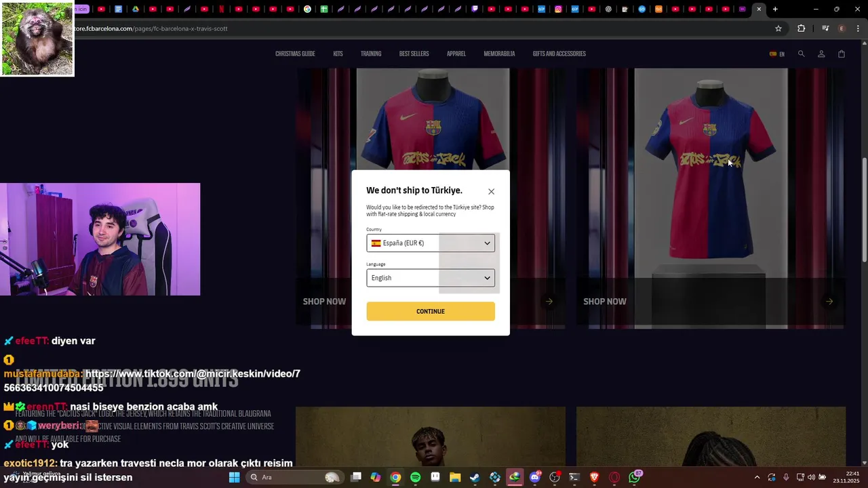Click the arrow beside the right SHOP NOW
The width and height of the screenshot is (868, 488).
point(829,302)
